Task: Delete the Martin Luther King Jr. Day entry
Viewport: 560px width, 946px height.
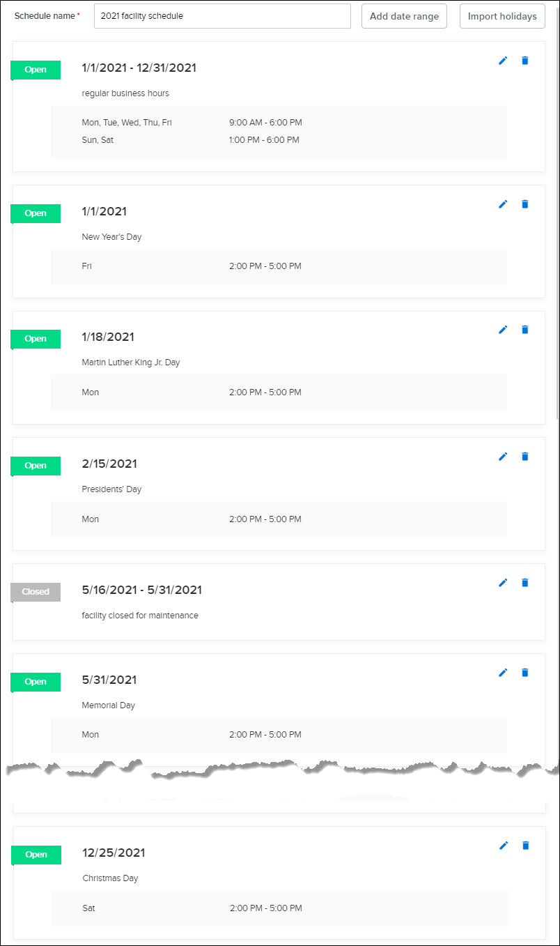Action: point(525,330)
